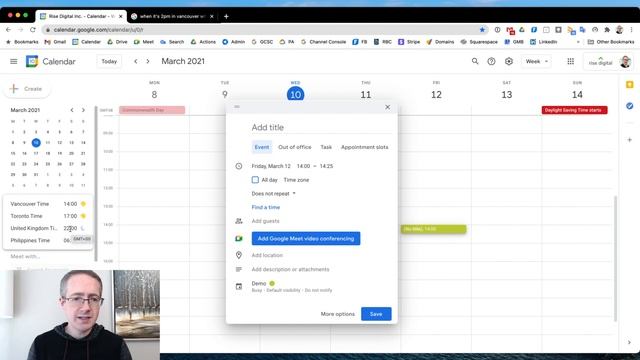The height and width of the screenshot is (360, 640).
Task: Get add-ons plus icon in side panel
Action: (x=629, y=140)
